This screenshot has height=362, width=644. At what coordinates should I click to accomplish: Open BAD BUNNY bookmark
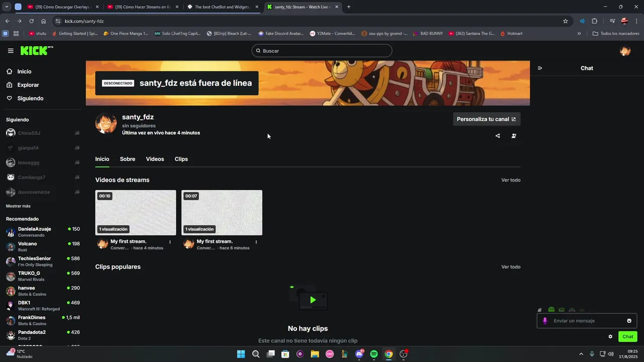(427, 34)
